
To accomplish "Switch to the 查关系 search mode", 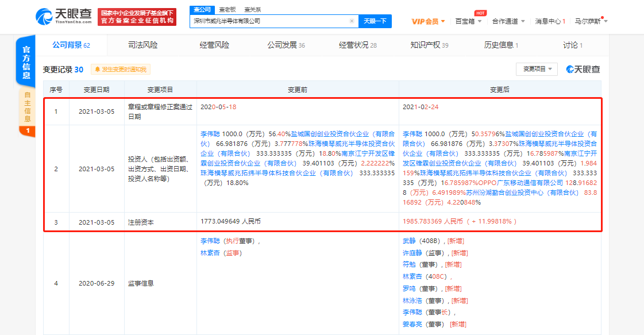I will (252, 9).
